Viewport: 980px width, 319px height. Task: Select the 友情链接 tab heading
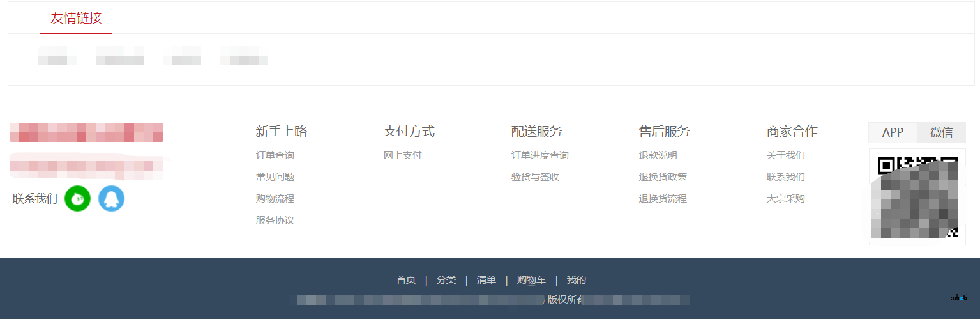click(76, 18)
